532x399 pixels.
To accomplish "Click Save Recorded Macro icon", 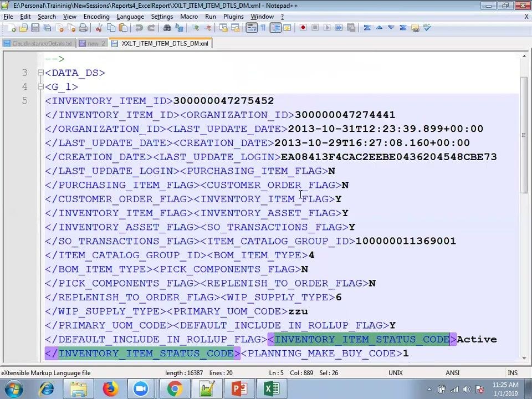I will point(351,28).
